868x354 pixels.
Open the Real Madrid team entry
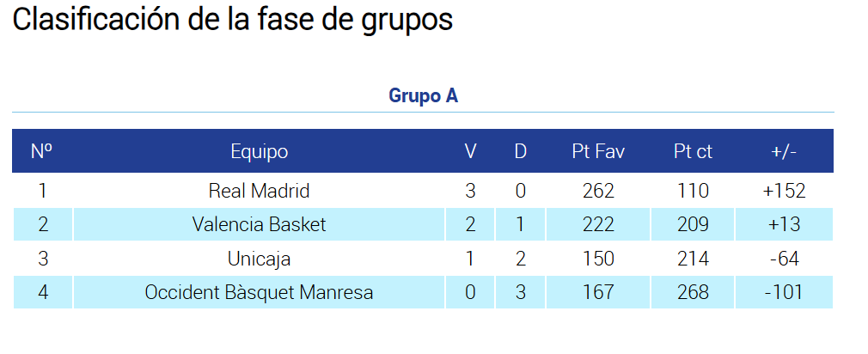pos(259,191)
